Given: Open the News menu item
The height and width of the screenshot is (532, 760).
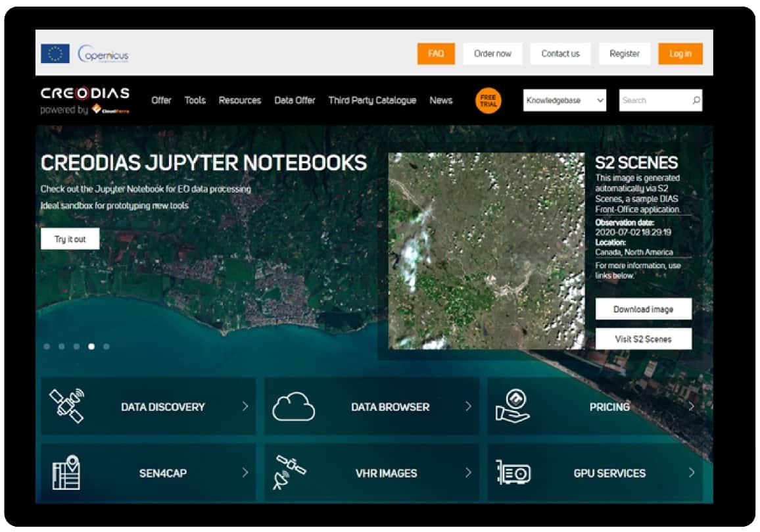Looking at the screenshot, I should point(441,101).
